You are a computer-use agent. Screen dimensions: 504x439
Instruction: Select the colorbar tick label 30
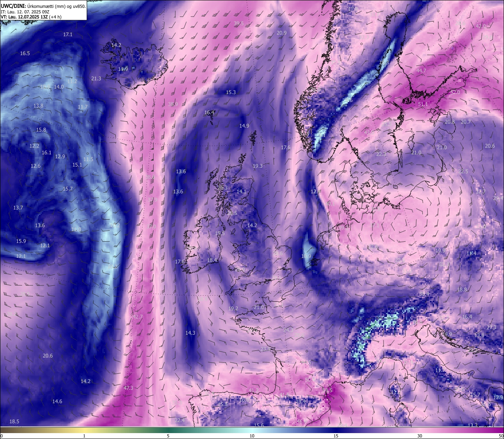(420, 436)
